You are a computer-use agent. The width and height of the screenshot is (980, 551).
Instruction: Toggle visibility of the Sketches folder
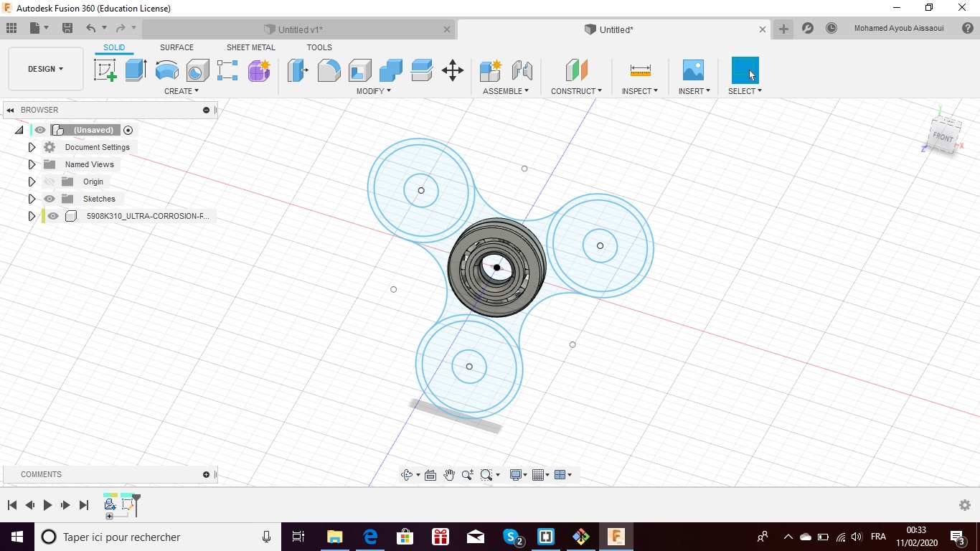(x=50, y=199)
